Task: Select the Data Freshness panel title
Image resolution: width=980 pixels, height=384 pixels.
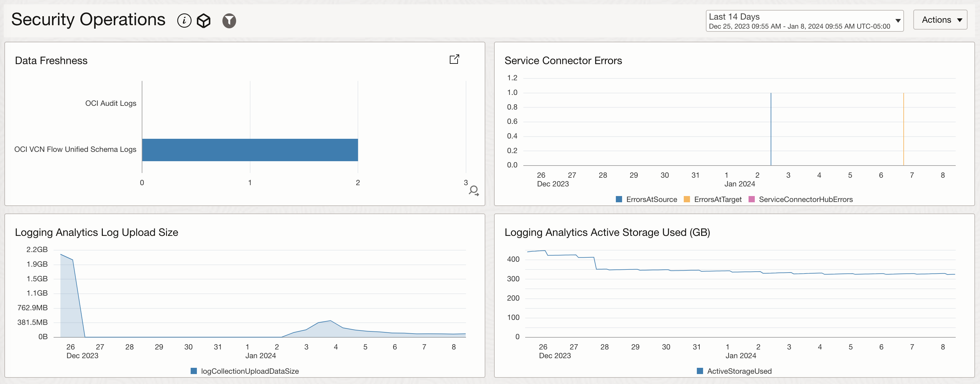Action: tap(51, 60)
